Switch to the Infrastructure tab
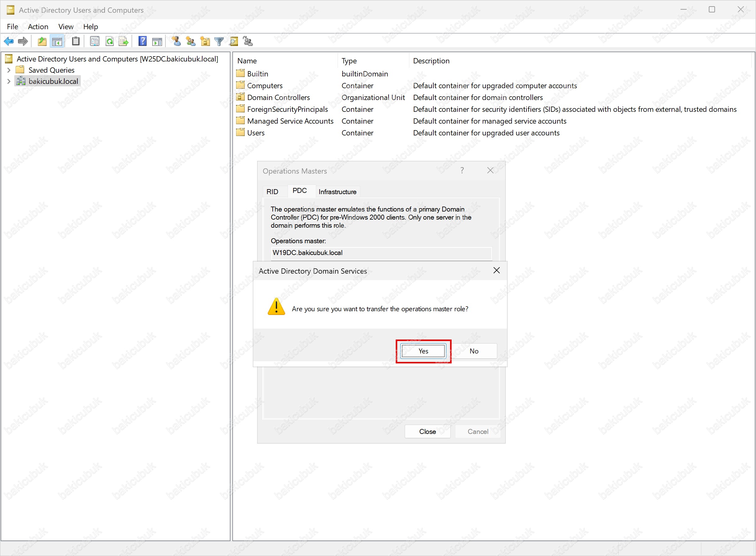This screenshot has width=756, height=556. 337,192
